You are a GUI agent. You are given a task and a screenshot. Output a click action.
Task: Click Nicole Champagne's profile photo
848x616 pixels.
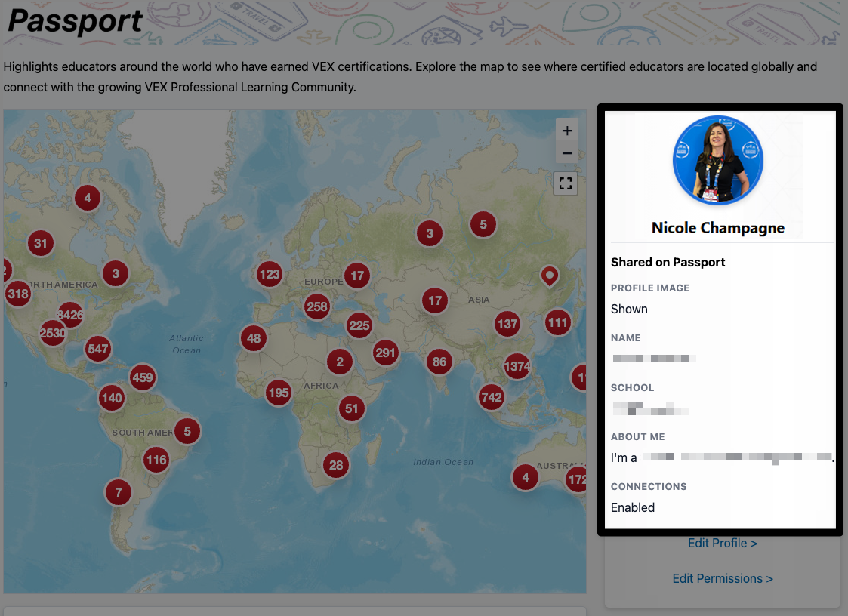(717, 160)
